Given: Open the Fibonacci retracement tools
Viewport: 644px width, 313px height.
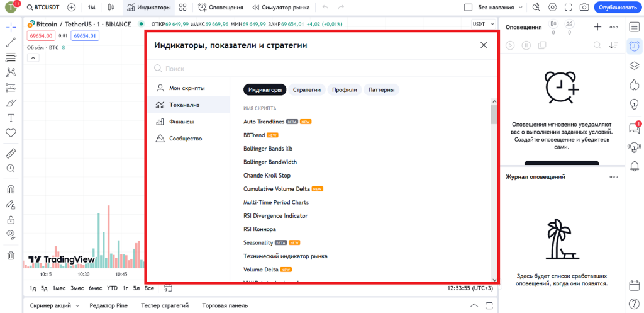Looking at the screenshot, I should (11, 57).
